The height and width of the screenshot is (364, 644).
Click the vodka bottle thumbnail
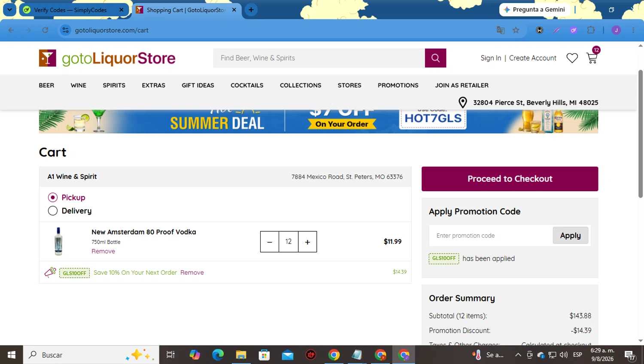[x=58, y=241]
